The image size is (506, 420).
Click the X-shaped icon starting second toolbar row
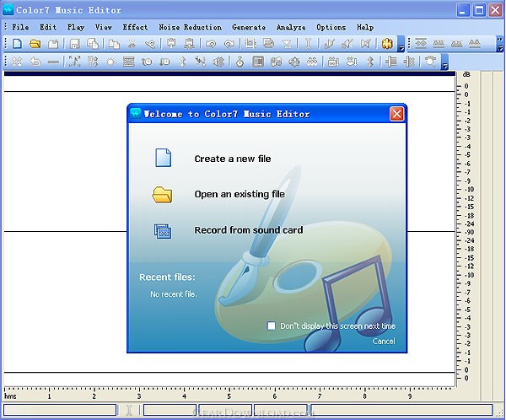tap(17, 62)
